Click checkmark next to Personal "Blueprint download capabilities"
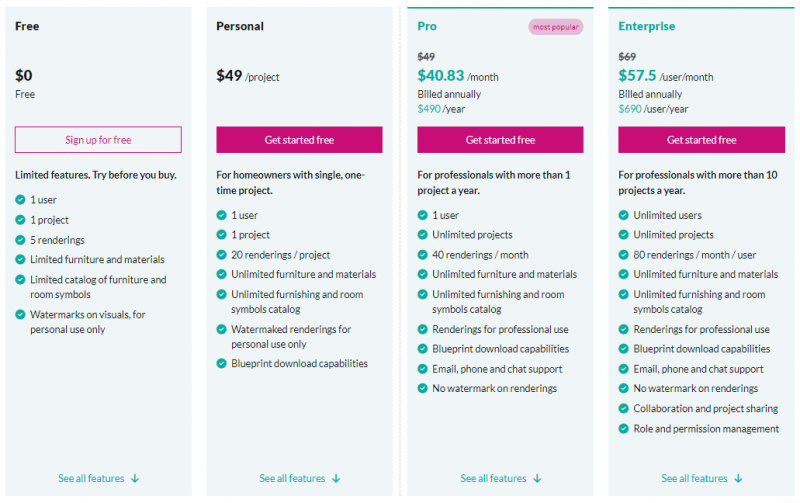Screen dimensions: 800x503 coord(222,364)
